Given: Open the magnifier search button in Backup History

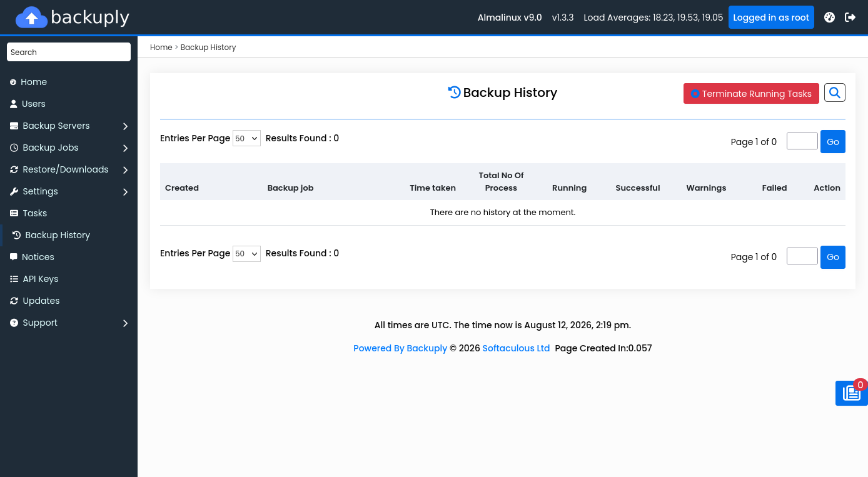Looking at the screenshot, I should tap(835, 93).
